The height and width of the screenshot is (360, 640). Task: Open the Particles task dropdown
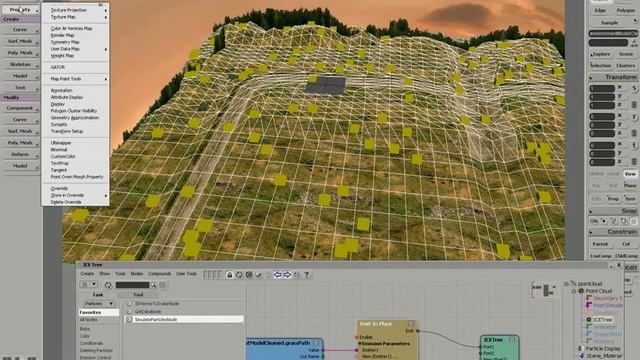(99, 304)
